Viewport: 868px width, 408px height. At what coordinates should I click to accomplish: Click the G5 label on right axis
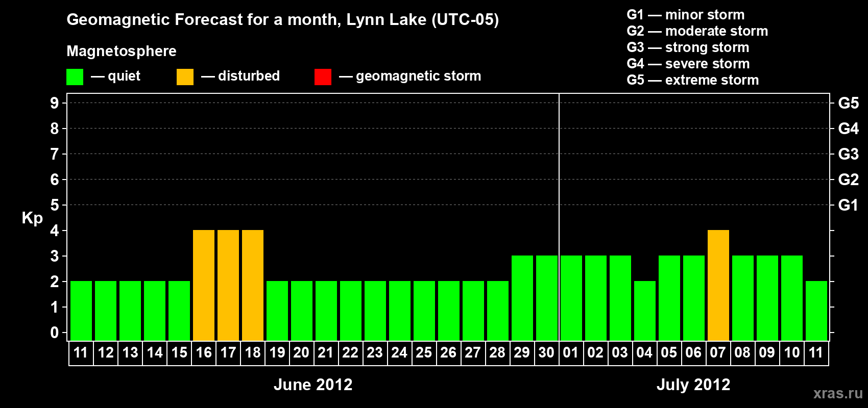pos(849,103)
